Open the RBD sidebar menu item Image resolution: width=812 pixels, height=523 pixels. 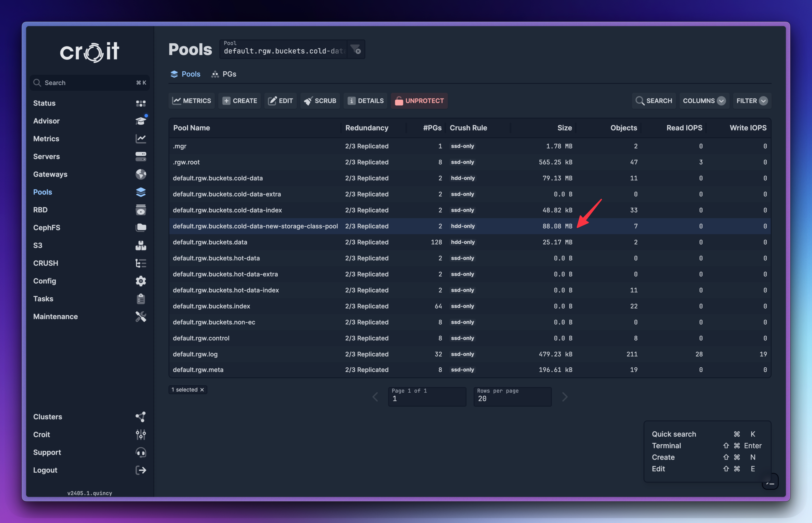[40, 210]
